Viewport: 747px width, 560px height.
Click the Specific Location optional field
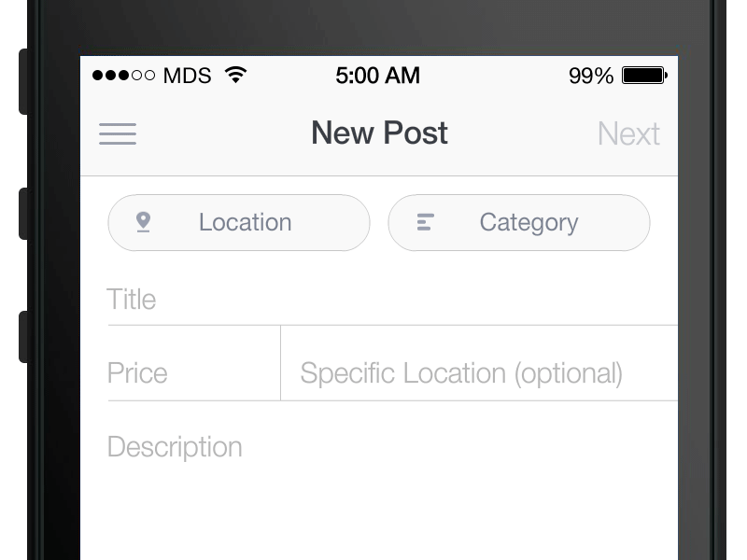click(461, 372)
